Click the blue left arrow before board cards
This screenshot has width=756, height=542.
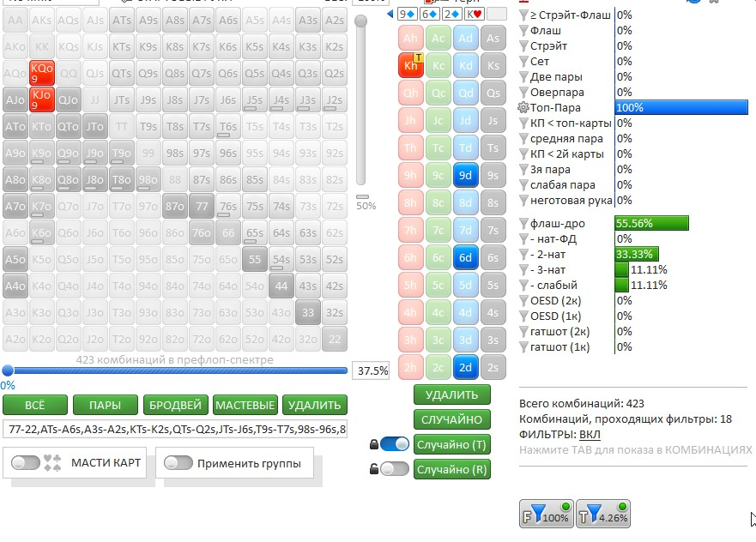click(x=390, y=15)
